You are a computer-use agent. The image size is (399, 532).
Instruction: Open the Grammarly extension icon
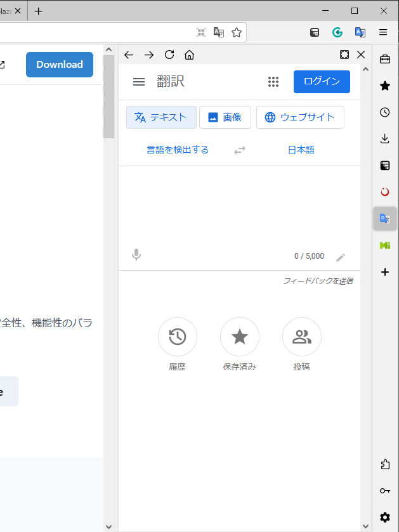(337, 32)
